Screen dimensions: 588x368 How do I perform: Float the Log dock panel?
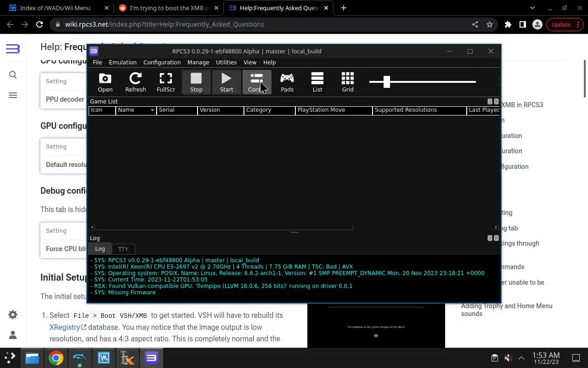[490, 238]
